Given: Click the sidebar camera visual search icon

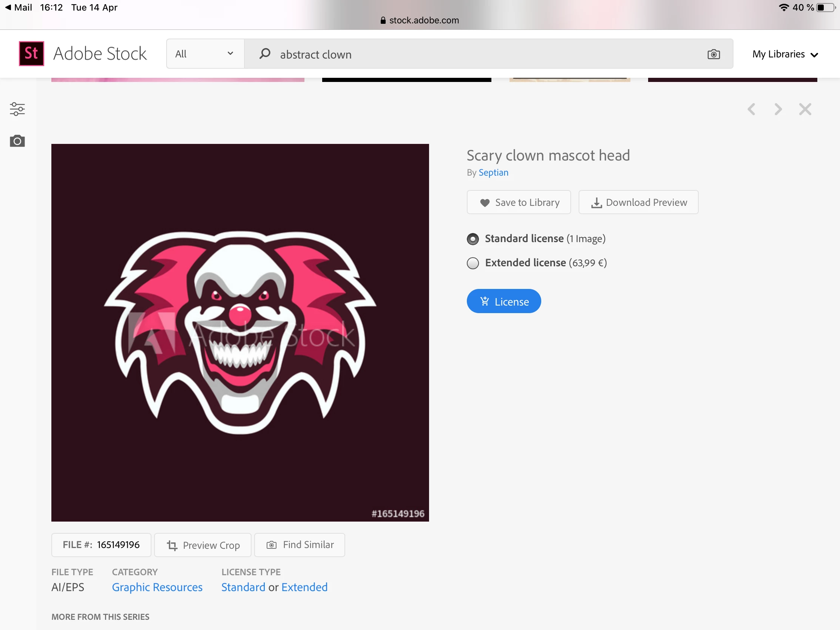Looking at the screenshot, I should (17, 141).
